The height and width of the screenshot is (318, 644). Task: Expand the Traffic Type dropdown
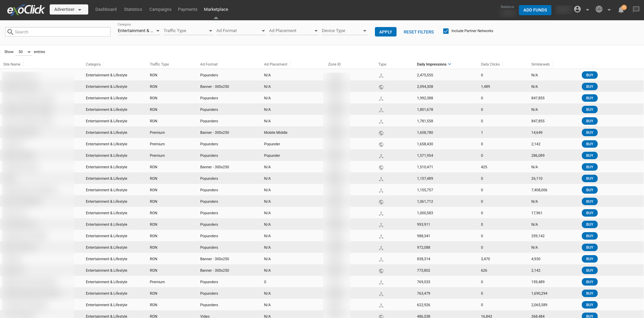[188, 31]
